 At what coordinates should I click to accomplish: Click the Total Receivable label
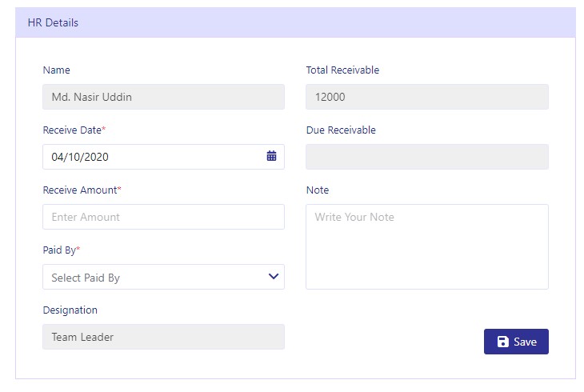pos(342,70)
